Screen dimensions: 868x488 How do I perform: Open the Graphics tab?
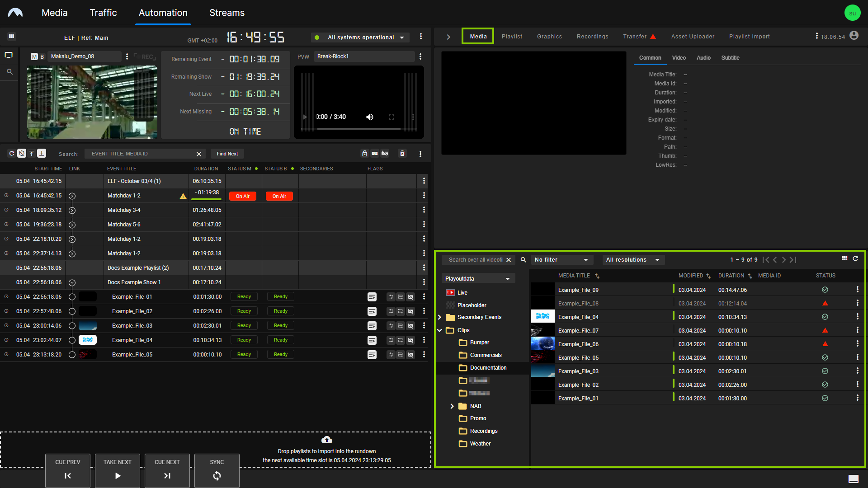tap(549, 36)
